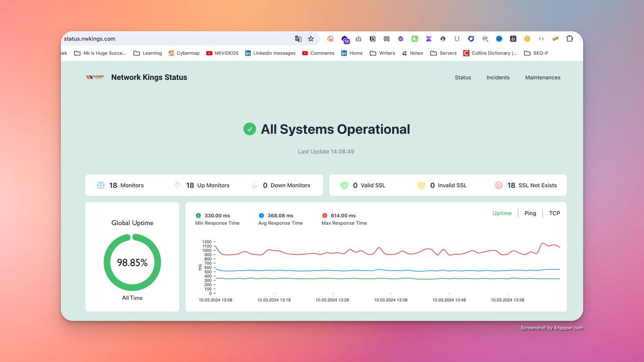Open the Cybermap bookmark
The width and height of the screenshot is (644, 362).
184,53
